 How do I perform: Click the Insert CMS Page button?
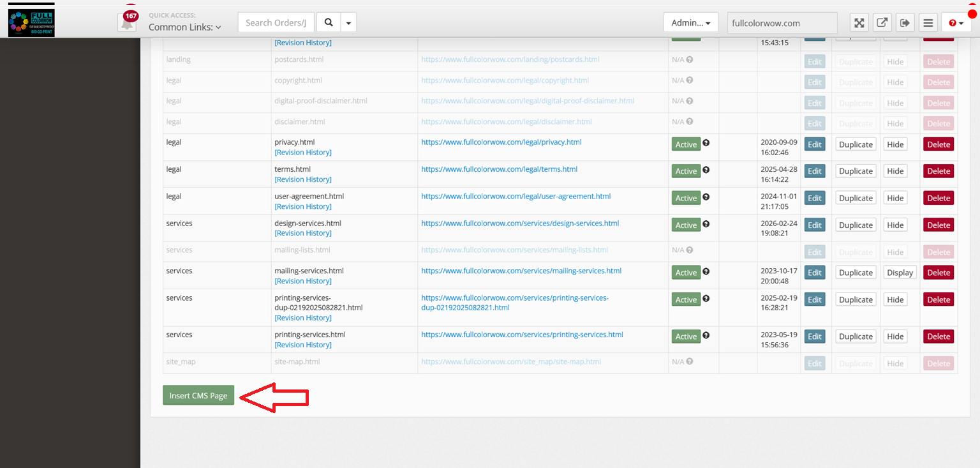pyautogui.click(x=198, y=396)
